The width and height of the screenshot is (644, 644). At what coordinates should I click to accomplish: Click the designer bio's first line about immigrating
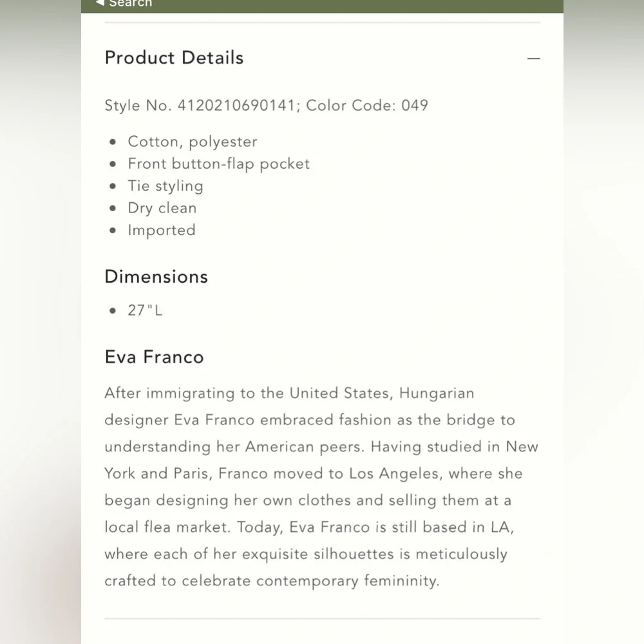click(289, 393)
